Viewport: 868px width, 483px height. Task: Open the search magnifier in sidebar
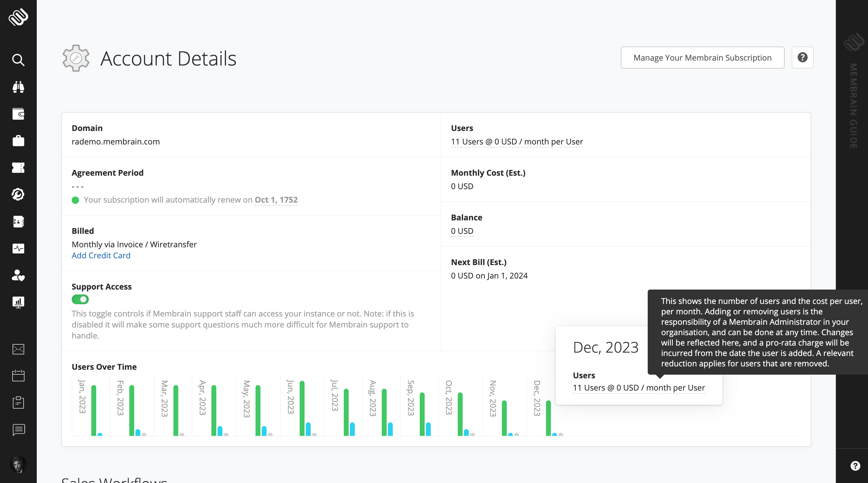18,60
